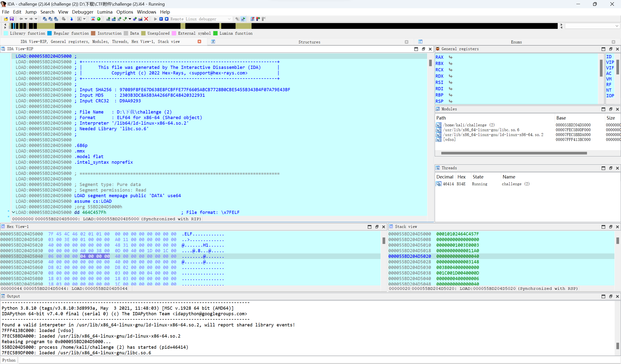Float the Hex View-1 panel

pyautogui.click(x=376, y=227)
